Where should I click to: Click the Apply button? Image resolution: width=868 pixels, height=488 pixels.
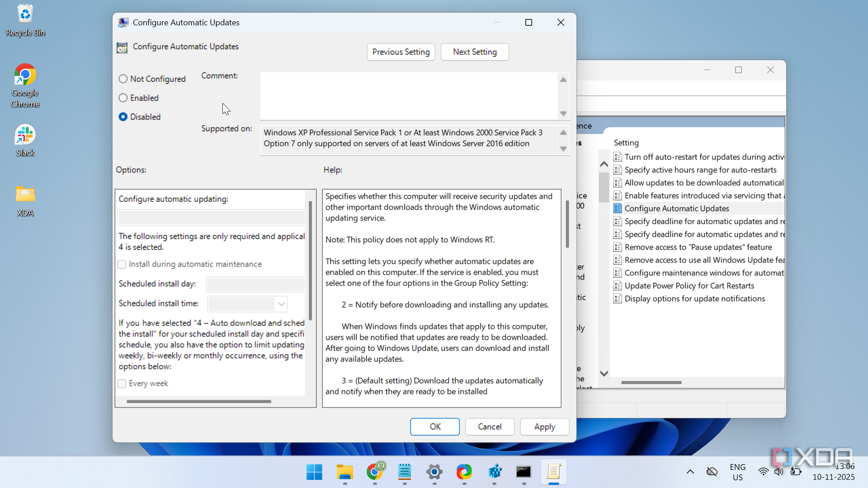click(x=545, y=427)
